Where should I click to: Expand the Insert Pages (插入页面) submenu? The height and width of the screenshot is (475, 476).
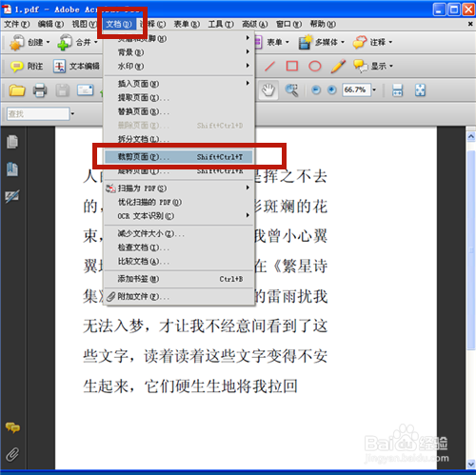tap(179, 84)
